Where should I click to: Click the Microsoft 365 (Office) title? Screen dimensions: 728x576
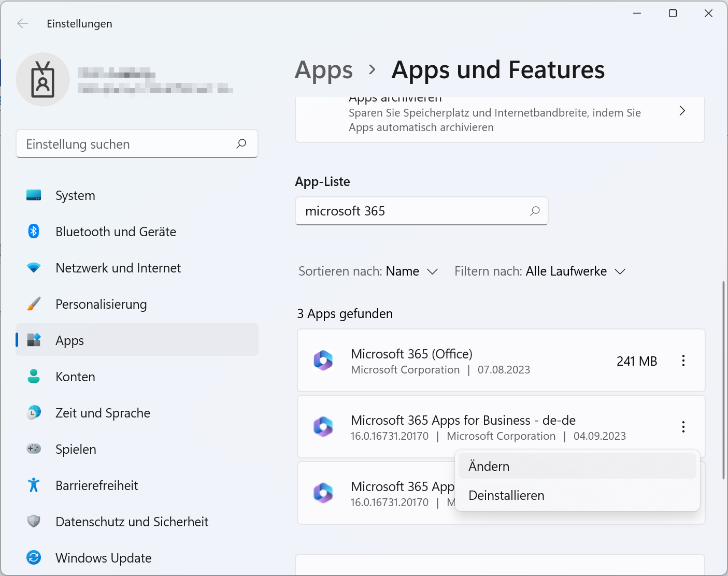[411, 354]
